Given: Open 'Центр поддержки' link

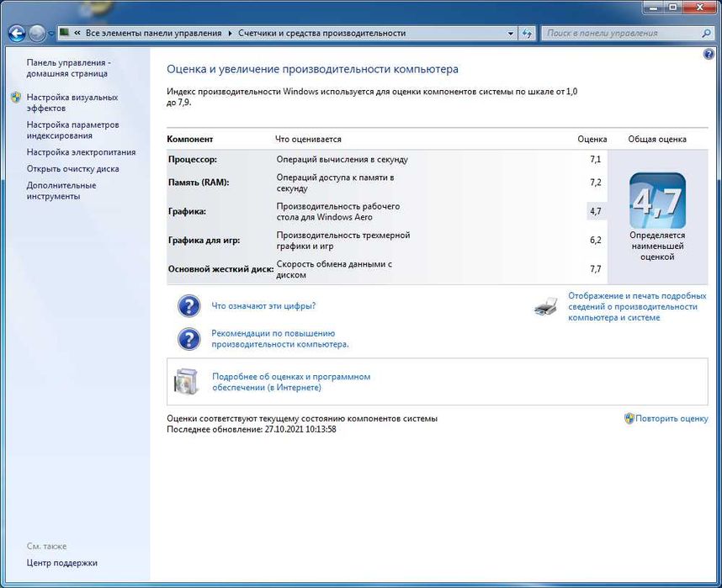Looking at the screenshot, I should (61, 563).
